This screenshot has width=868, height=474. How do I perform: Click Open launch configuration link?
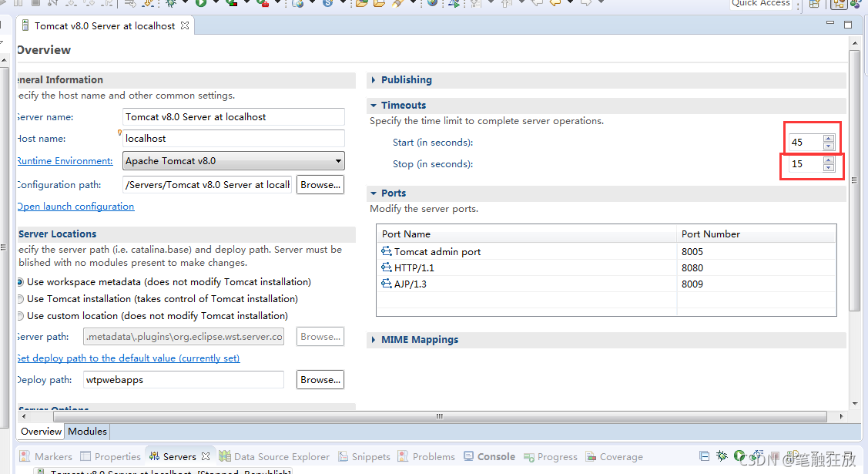(75, 206)
